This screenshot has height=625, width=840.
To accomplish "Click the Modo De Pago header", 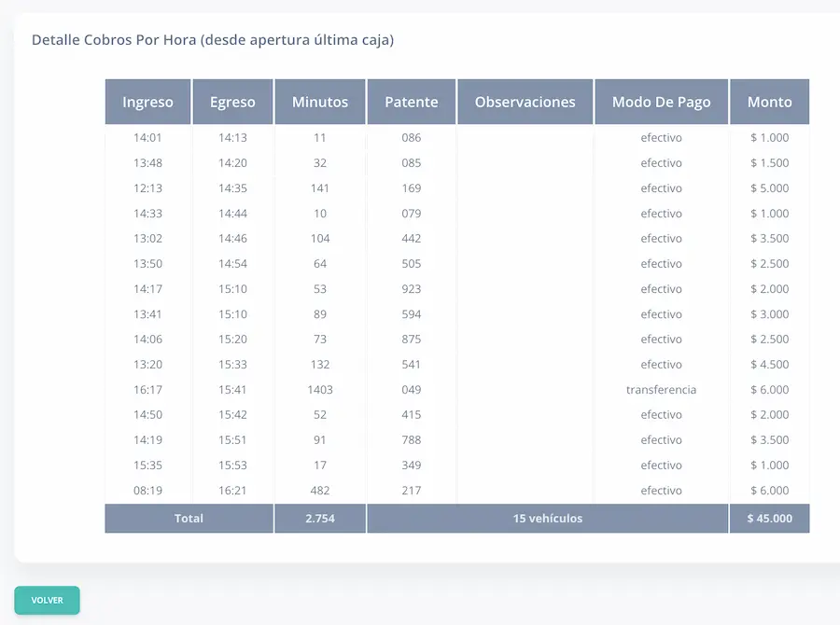I will (x=661, y=102).
